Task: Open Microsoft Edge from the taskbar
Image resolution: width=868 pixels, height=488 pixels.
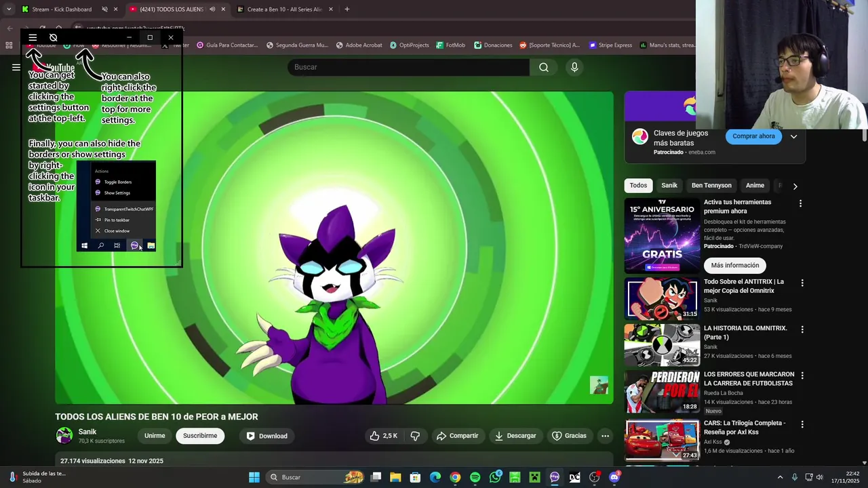Action: pyautogui.click(x=435, y=477)
